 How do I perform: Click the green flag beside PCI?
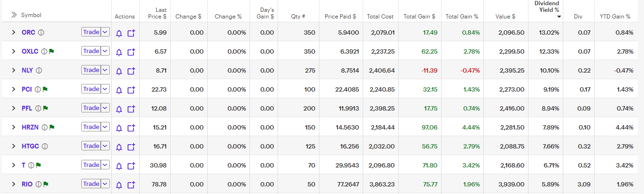(x=46, y=89)
